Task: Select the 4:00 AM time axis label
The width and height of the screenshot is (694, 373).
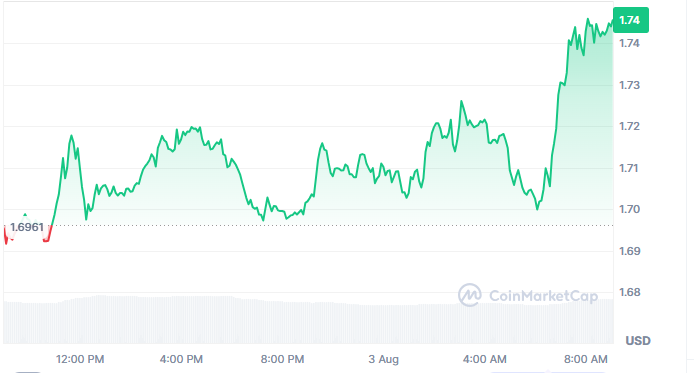Action: [x=485, y=359]
